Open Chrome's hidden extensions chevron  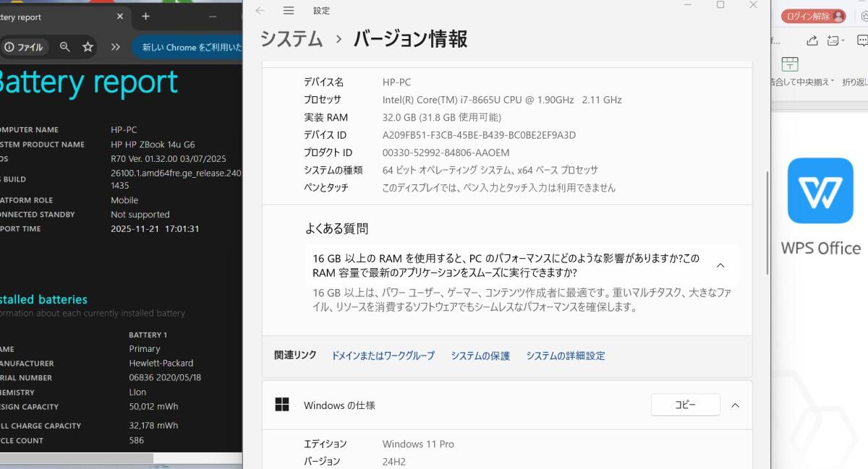point(116,47)
